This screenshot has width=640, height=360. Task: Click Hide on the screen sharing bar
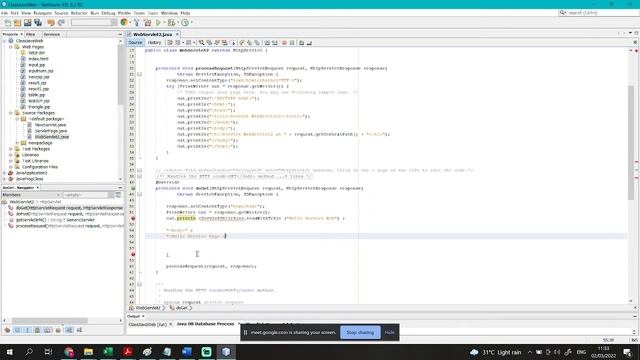click(389, 332)
